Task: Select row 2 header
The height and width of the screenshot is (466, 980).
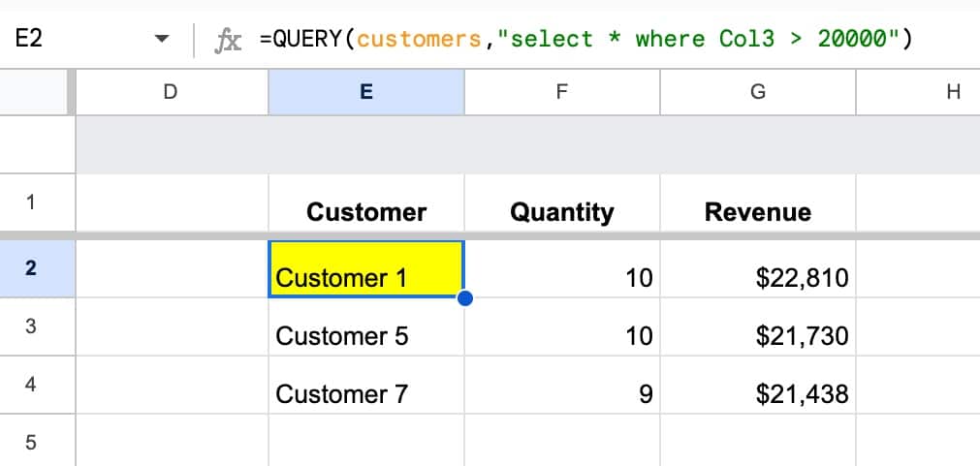Action: pyautogui.click(x=32, y=268)
